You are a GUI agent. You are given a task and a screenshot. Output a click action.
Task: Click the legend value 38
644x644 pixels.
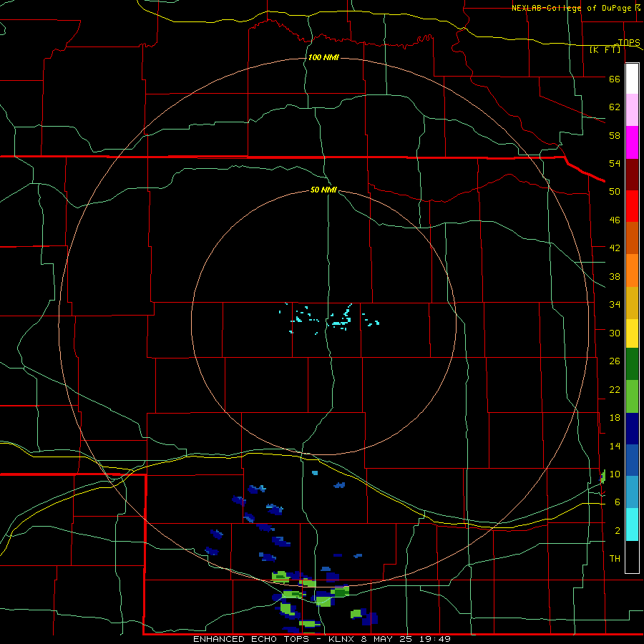[x=615, y=276]
